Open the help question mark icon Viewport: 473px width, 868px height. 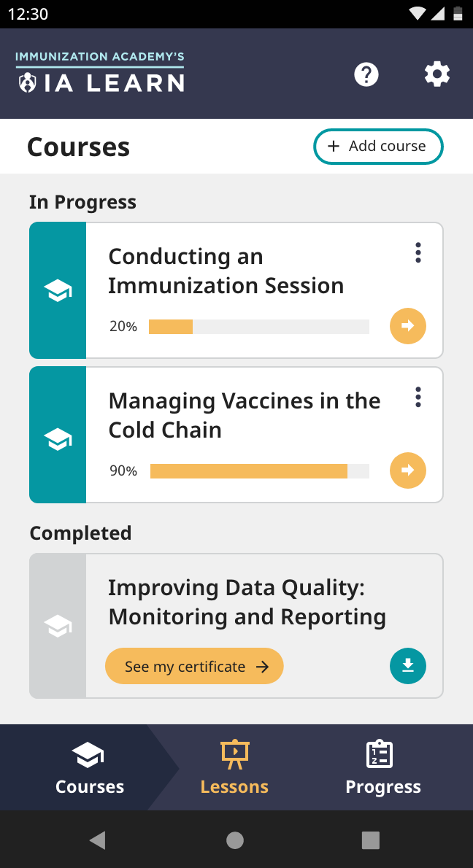click(x=366, y=74)
